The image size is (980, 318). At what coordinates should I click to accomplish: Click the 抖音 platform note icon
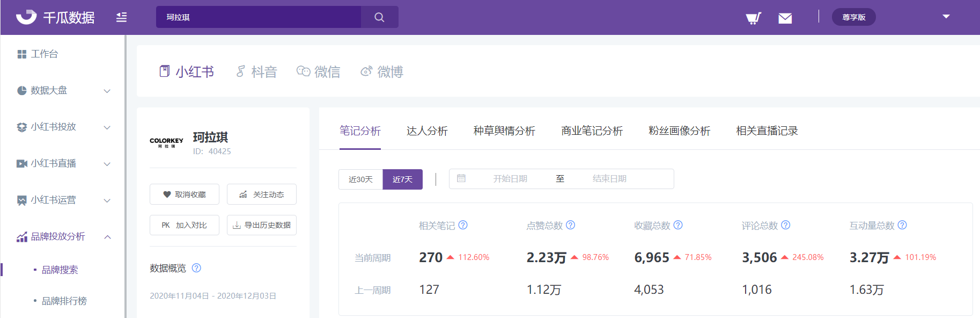click(241, 71)
